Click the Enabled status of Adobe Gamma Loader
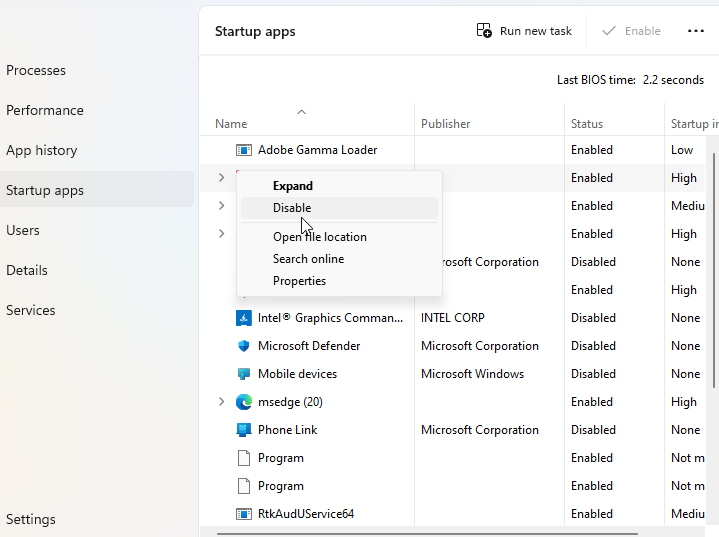The height and width of the screenshot is (537, 719). [592, 150]
